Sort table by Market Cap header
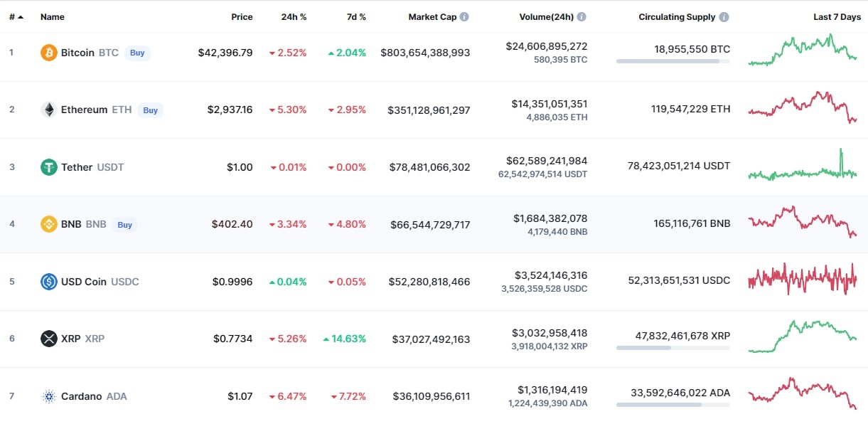 [x=432, y=16]
